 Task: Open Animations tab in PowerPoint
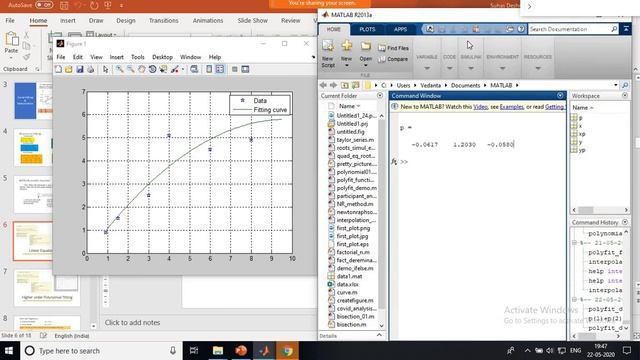pyautogui.click(x=208, y=20)
